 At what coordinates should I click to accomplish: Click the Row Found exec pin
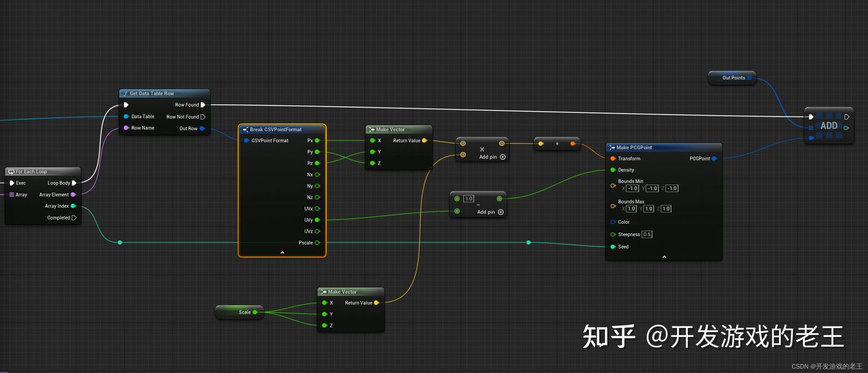pyautogui.click(x=203, y=104)
